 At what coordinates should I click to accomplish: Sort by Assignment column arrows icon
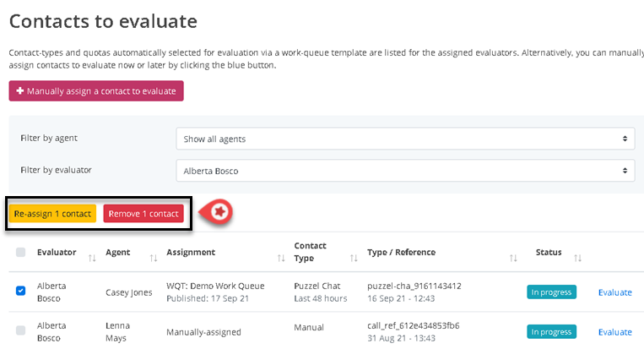click(279, 258)
